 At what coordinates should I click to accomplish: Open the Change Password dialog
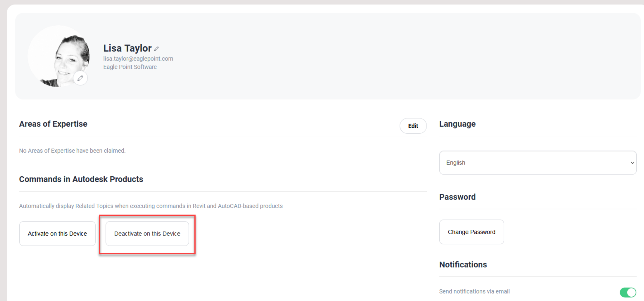tap(471, 232)
